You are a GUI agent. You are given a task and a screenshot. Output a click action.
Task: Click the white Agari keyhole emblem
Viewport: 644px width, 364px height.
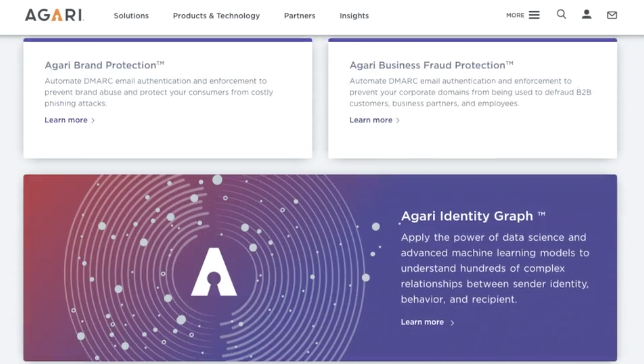[214, 272]
